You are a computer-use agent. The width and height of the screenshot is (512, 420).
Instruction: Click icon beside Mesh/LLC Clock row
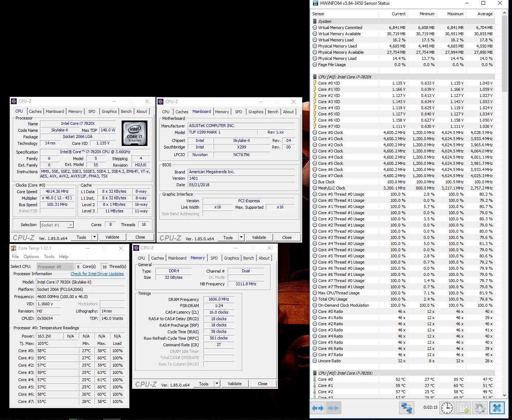(315, 188)
